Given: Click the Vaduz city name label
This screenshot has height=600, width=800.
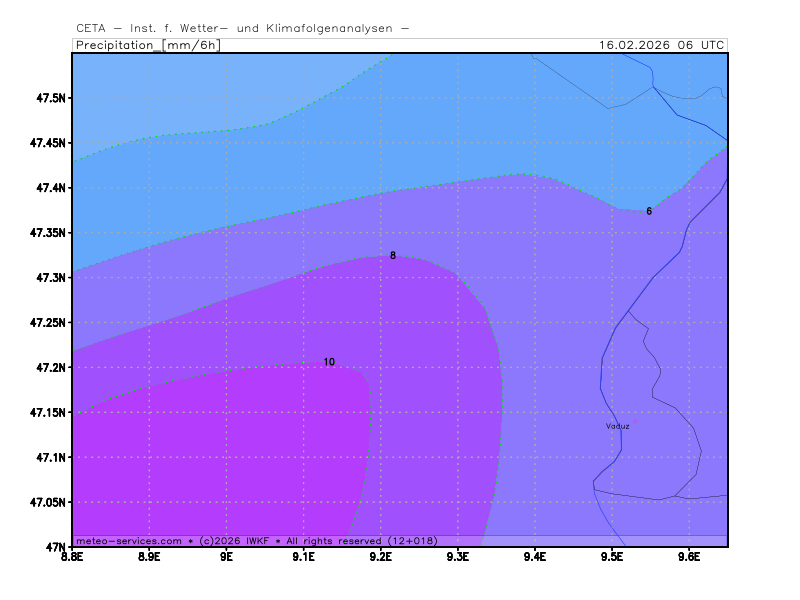Looking at the screenshot, I should [x=617, y=426].
